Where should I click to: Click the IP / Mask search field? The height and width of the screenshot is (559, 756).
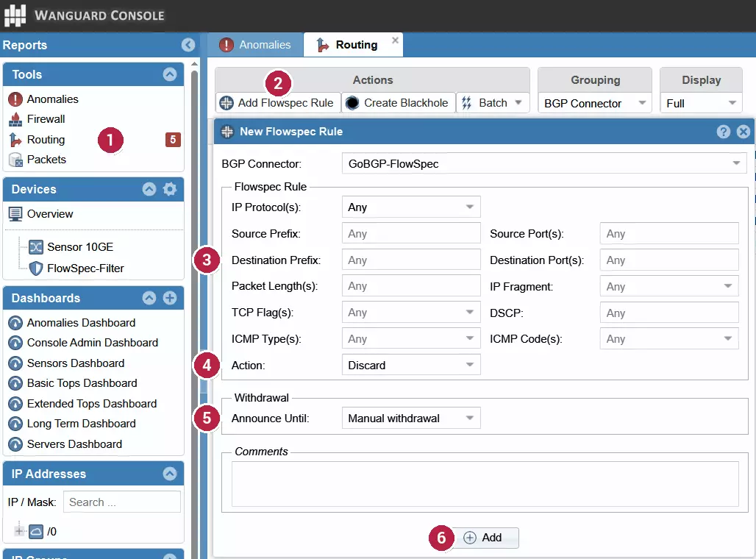122,502
